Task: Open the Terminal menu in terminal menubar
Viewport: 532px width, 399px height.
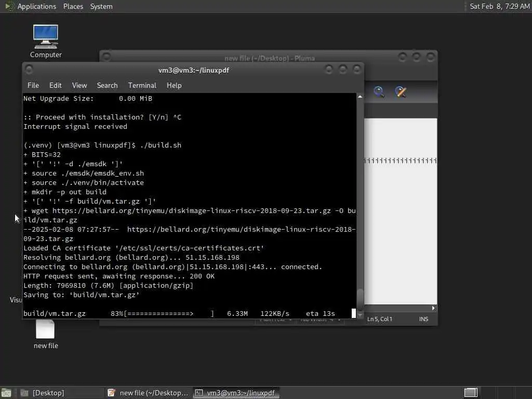Action: click(x=142, y=86)
